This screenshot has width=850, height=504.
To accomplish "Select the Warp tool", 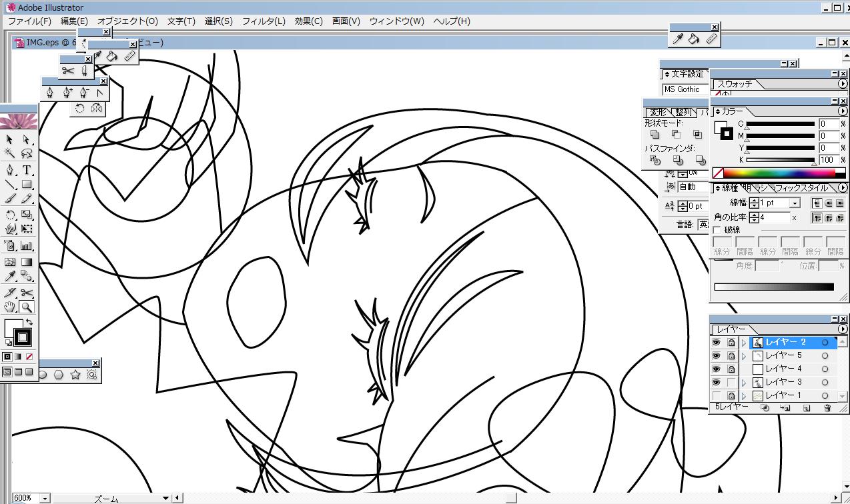I will tap(10, 229).
